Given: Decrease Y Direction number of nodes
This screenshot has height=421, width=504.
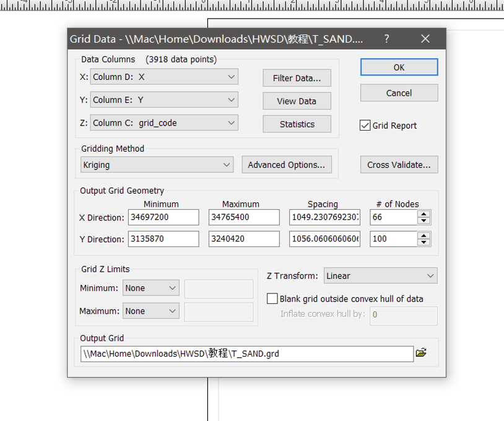Looking at the screenshot, I should click(424, 242).
